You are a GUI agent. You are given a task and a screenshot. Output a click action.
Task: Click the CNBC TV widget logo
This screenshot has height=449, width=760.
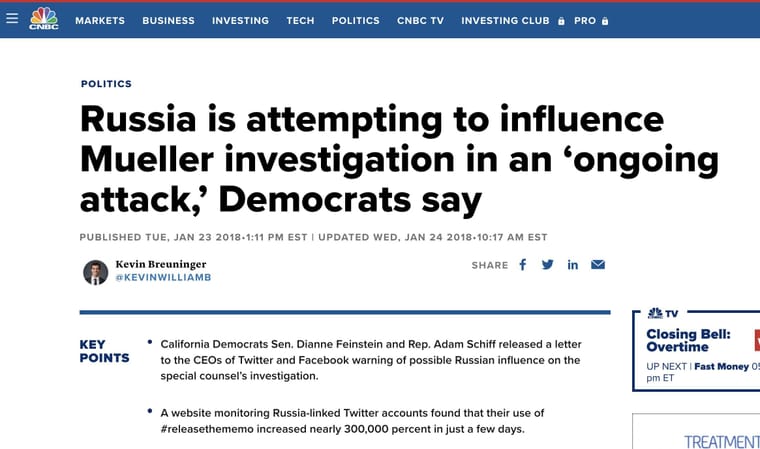tap(663, 313)
